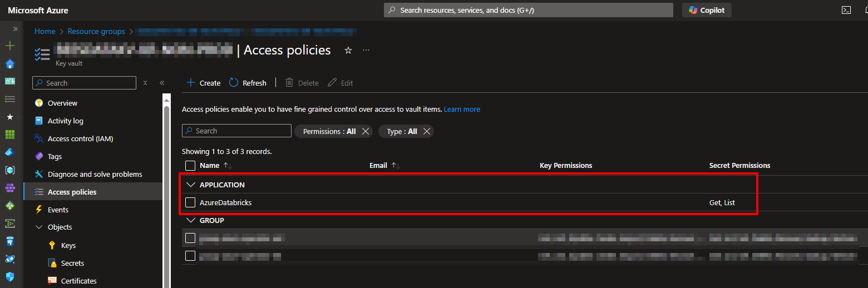This screenshot has height=288, width=868.
Task: Click the Access control (IAM) people icon
Action: point(38,138)
